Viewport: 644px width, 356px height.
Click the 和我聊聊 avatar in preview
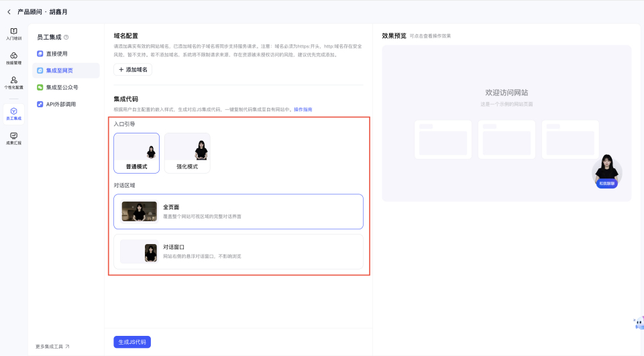point(606,172)
